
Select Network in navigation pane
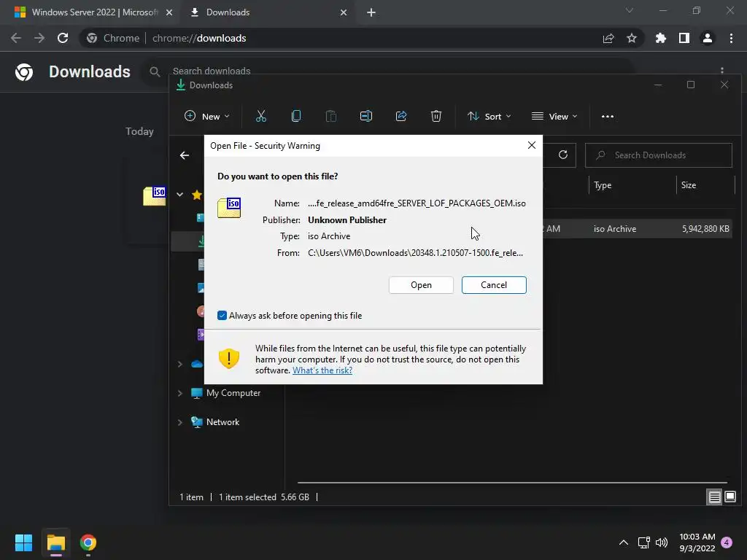(222, 422)
